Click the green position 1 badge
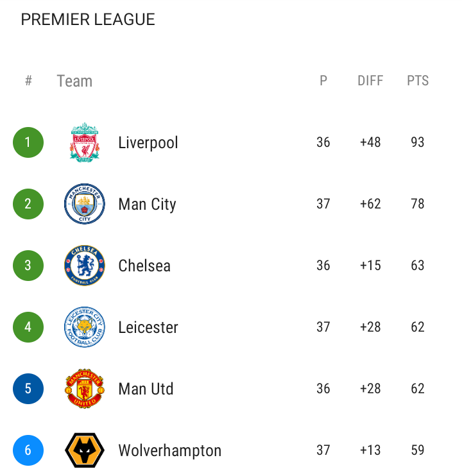 (28, 142)
